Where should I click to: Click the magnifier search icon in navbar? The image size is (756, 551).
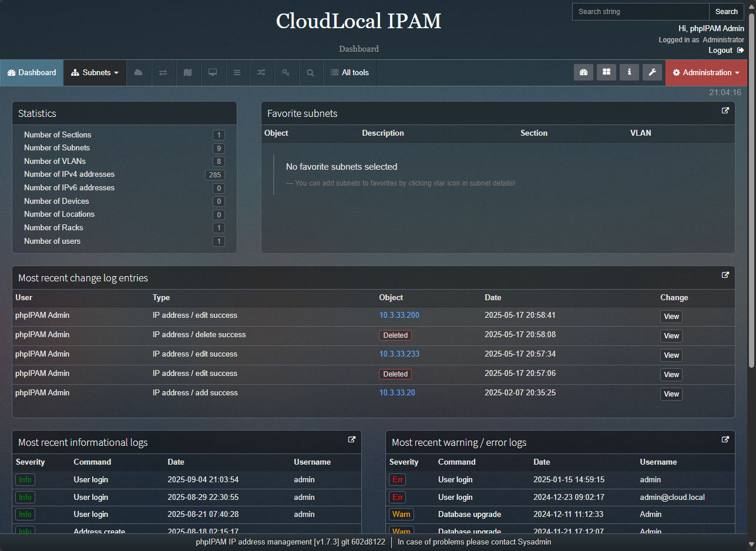tap(310, 72)
